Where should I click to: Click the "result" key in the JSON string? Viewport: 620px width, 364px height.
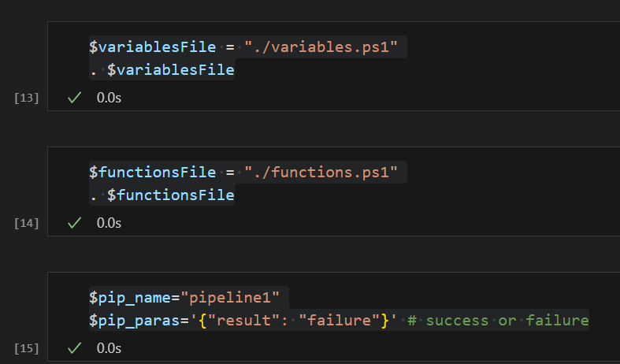tap(244, 321)
